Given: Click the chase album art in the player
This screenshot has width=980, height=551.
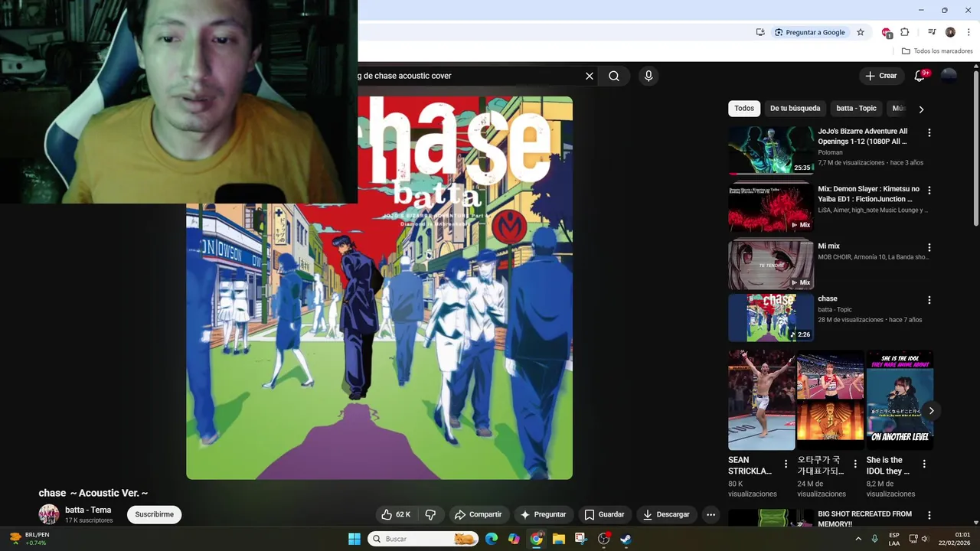Looking at the screenshot, I should (379, 288).
